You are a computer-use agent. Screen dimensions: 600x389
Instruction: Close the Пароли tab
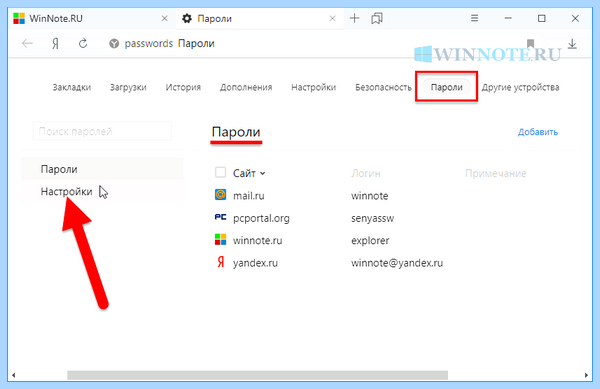tap(333, 18)
